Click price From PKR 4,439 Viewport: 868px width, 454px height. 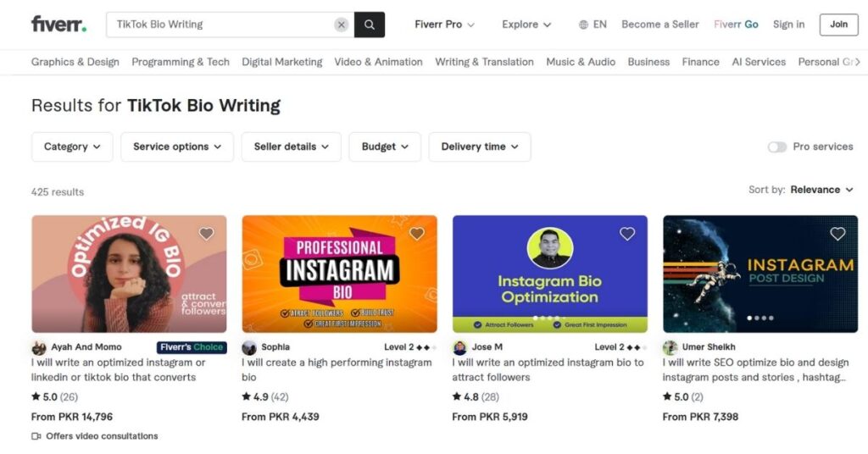tap(280, 417)
